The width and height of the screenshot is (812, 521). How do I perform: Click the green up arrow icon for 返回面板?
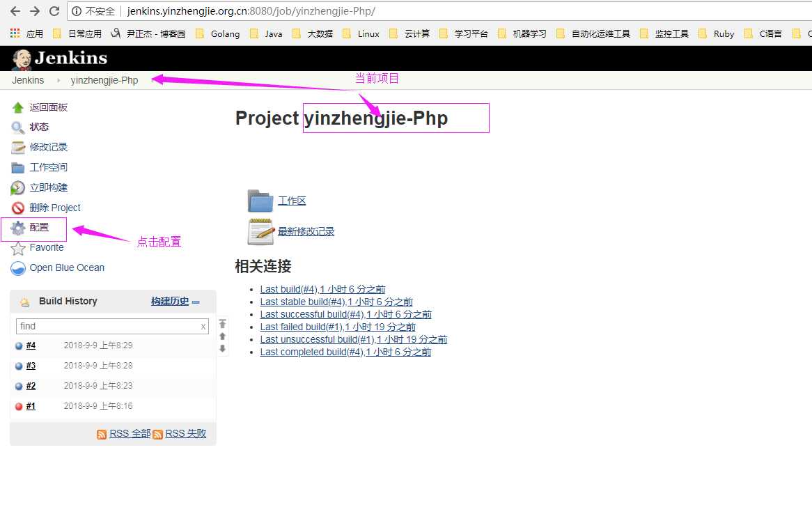18,108
